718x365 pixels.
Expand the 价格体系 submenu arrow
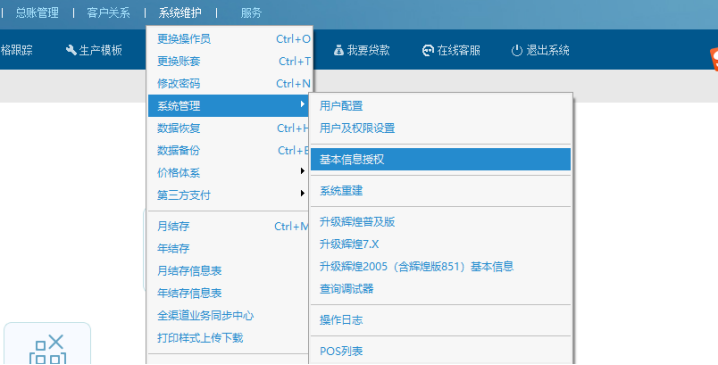click(302, 171)
